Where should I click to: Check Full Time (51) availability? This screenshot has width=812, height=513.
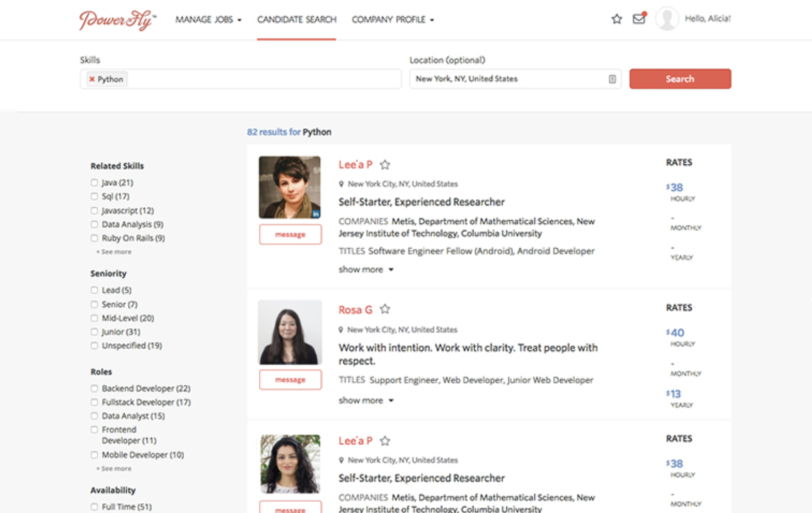tap(94, 507)
